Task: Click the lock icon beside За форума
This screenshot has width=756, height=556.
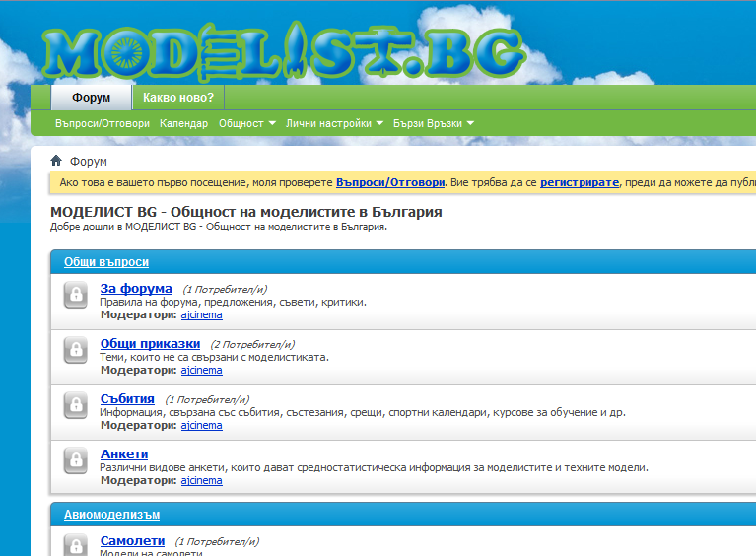Action: click(76, 296)
